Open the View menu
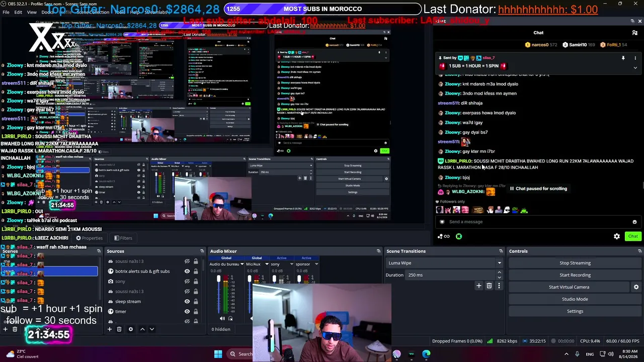Viewport: 644px width, 362px height. (x=32, y=12)
